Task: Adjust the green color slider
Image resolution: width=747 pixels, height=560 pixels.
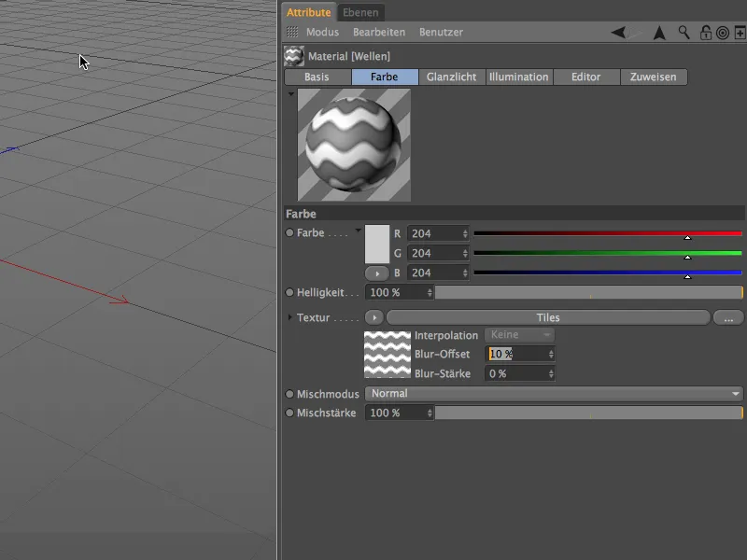Action: click(608, 253)
